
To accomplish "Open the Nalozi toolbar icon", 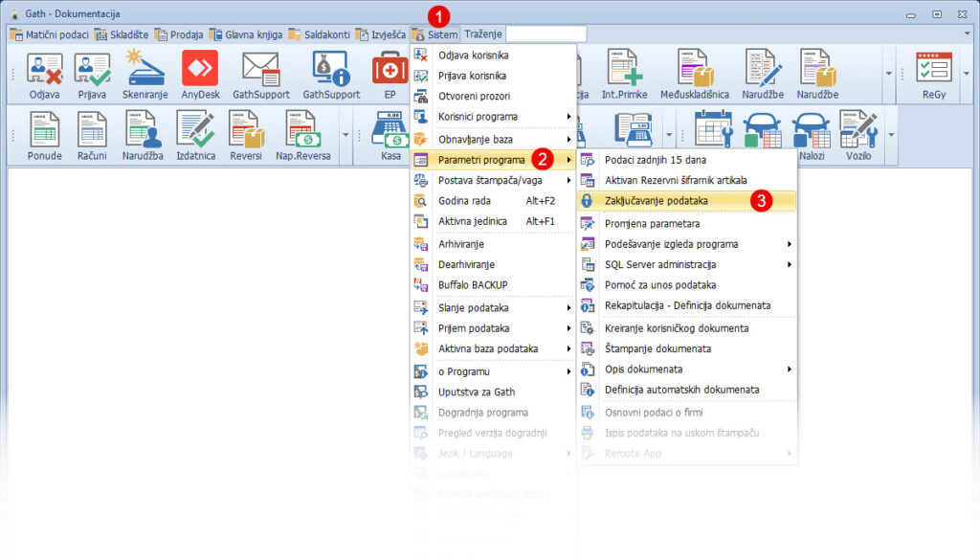I will (x=809, y=133).
